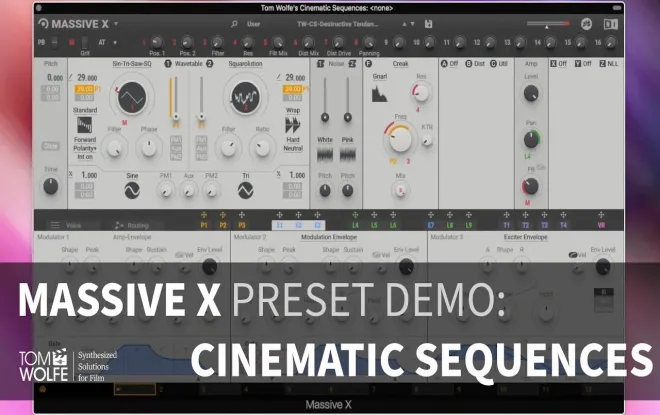The width and height of the screenshot is (660, 415).
Task: Toggle the Polarity+ setting
Action: click(85, 148)
